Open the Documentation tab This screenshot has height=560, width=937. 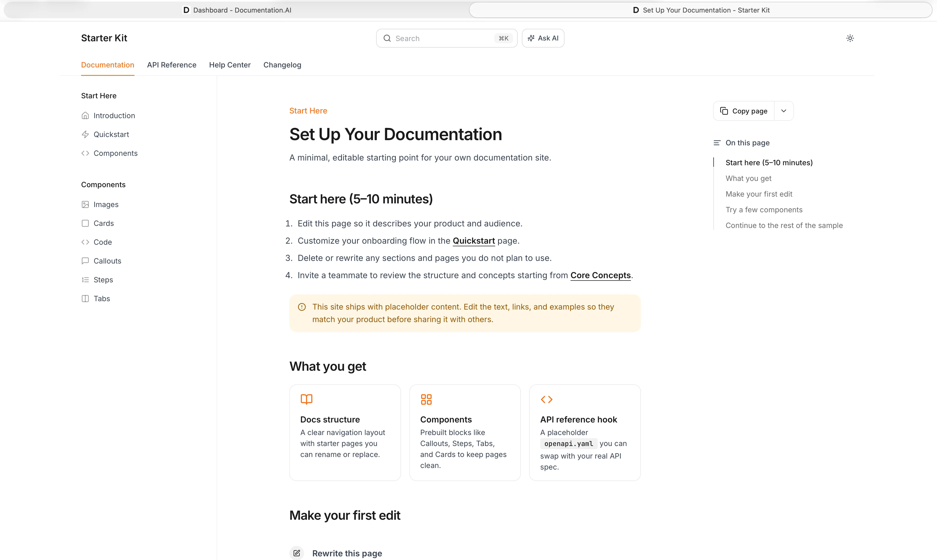(x=108, y=65)
